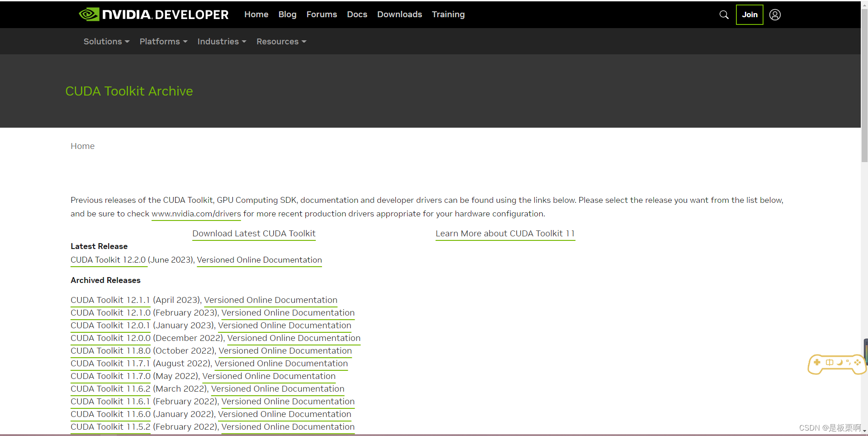868x436 pixels.
Task: Click the Home breadcrumb link
Action: click(82, 146)
